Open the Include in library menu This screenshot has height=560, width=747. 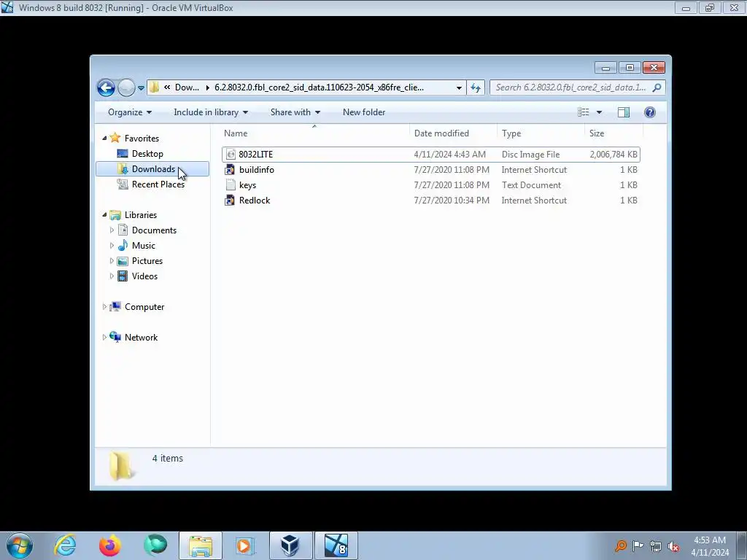211,112
